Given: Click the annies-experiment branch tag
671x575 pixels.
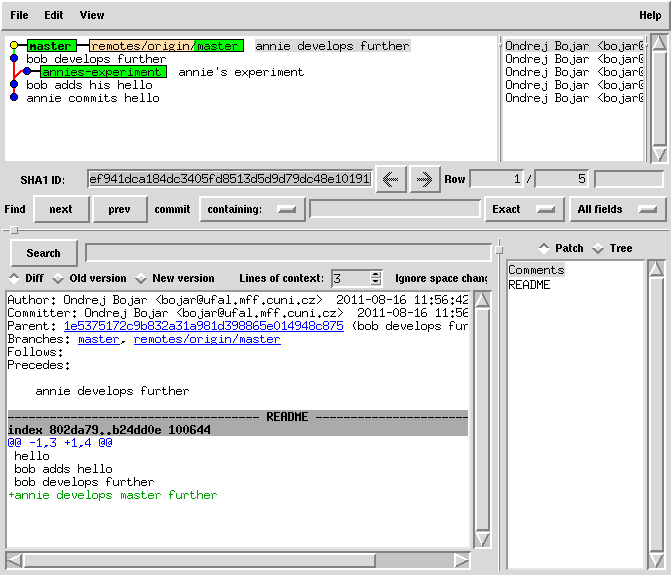Looking at the screenshot, I should 103,72.
